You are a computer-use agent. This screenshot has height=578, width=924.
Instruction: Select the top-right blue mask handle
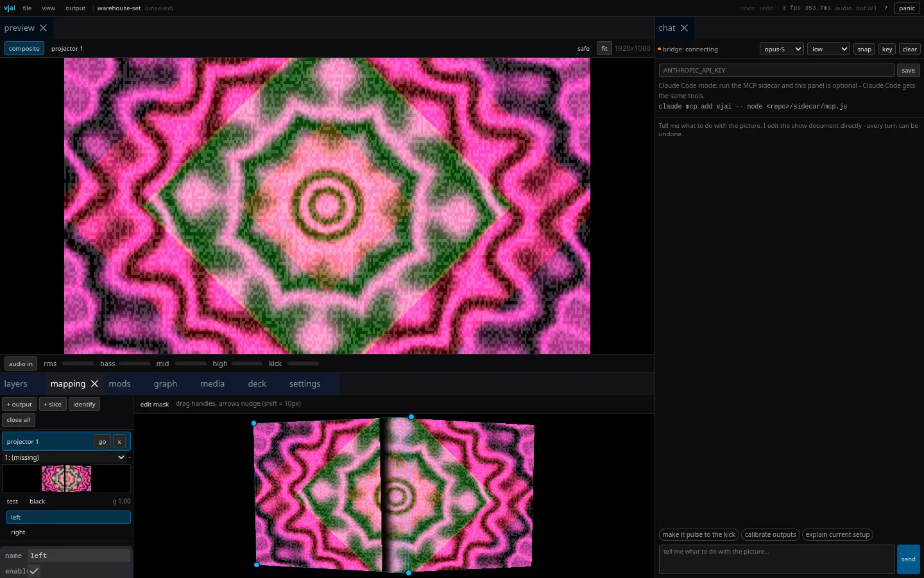click(x=411, y=417)
